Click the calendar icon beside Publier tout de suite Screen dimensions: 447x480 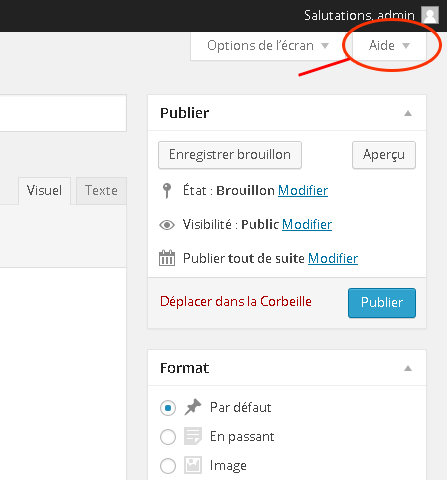click(x=167, y=258)
